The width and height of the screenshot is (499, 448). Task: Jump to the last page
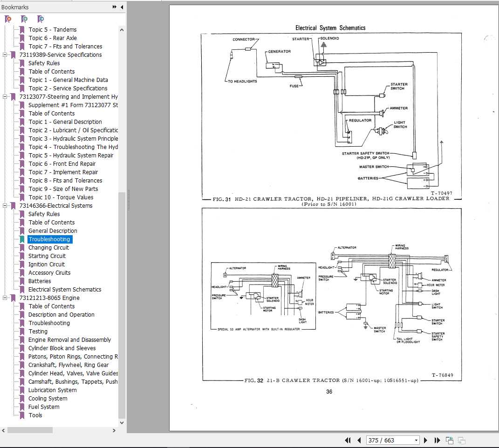click(x=437, y=440)
